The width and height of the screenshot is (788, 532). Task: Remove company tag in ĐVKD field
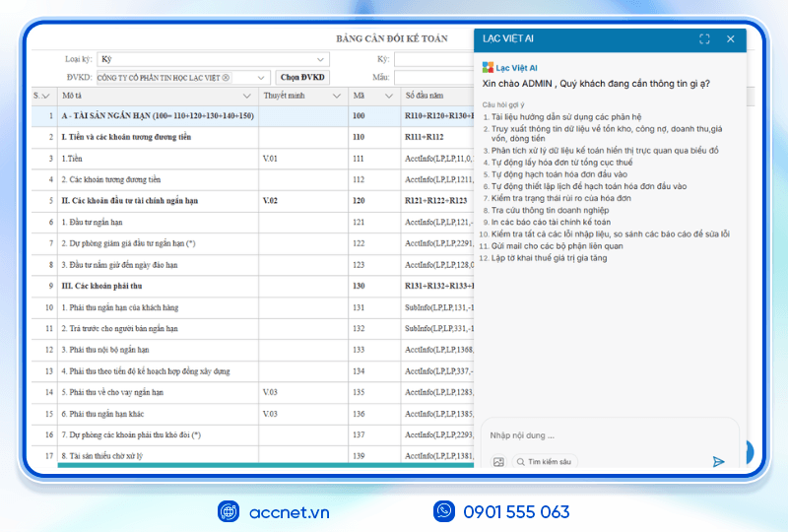(x=226, y=78)
